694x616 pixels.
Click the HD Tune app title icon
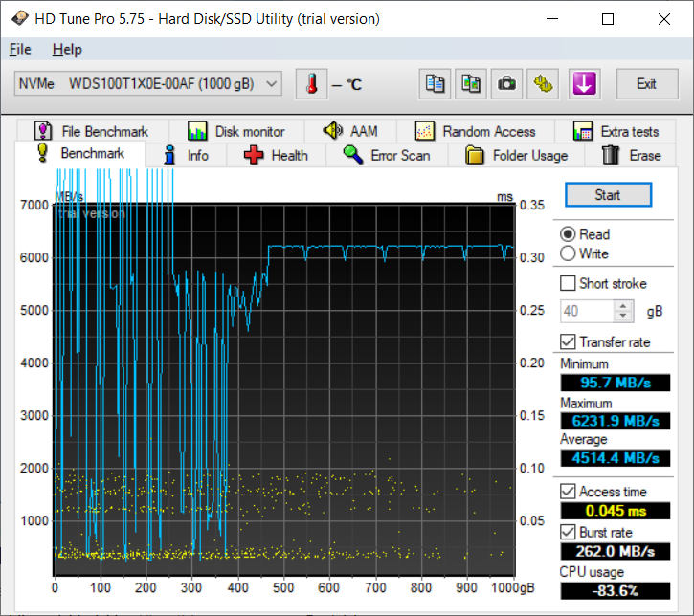coord(20,18)
